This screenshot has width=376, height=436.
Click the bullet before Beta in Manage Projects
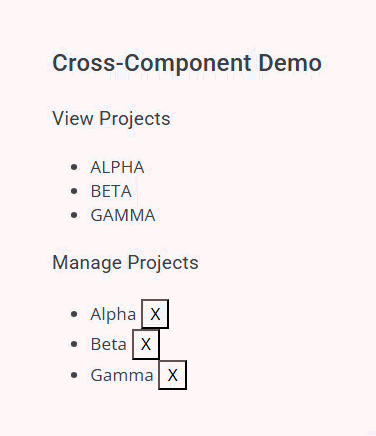click(x=74, y=344)
